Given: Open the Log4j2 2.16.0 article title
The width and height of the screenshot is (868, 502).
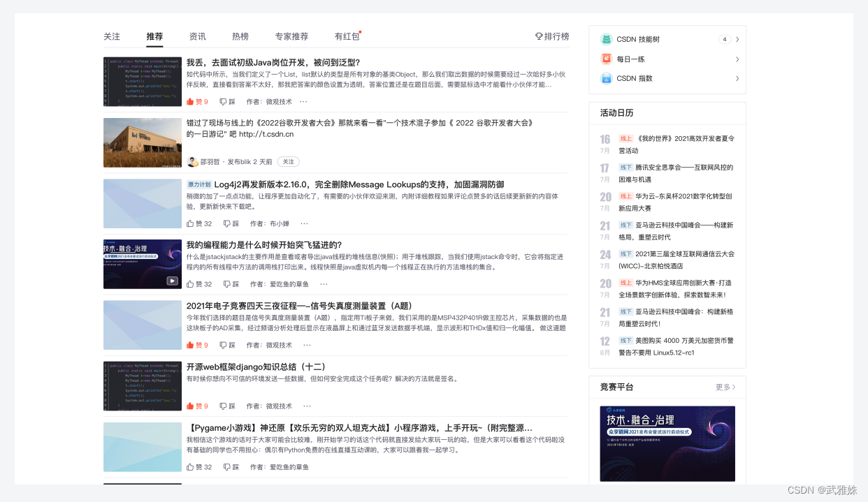Looking at the screenshot, I should pyautogui.click(x=359, y=184).
